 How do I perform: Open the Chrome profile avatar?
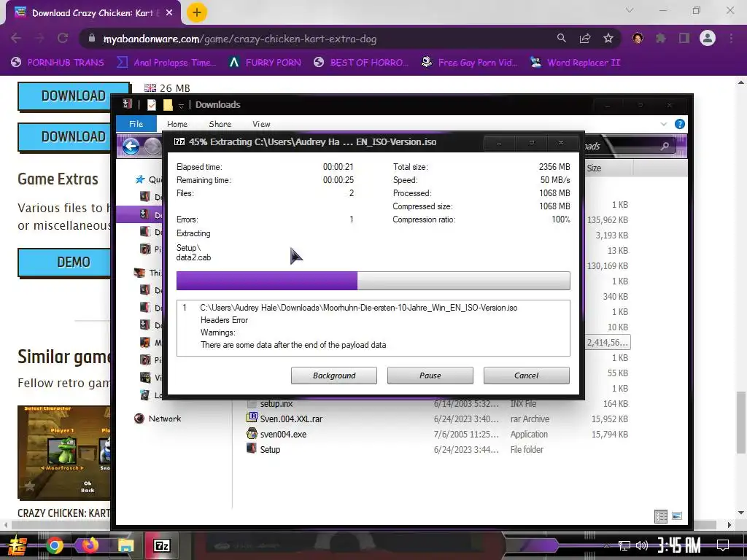click(708, 39)
